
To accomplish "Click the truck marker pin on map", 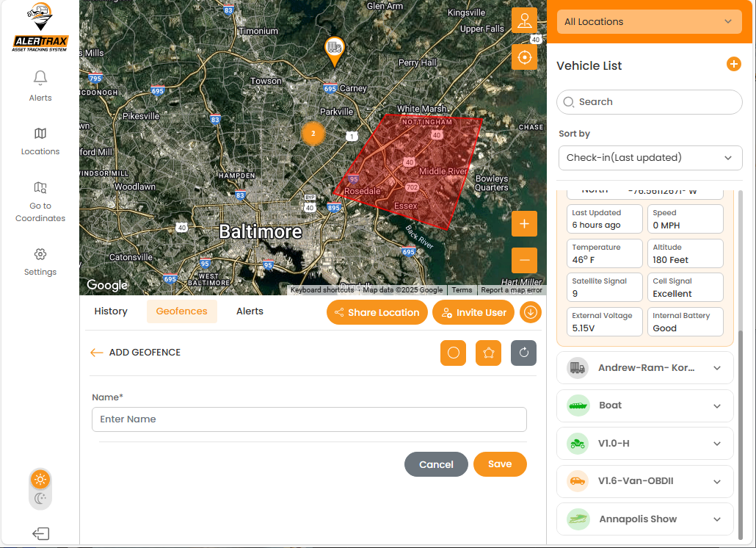I will tap(334, 51).
